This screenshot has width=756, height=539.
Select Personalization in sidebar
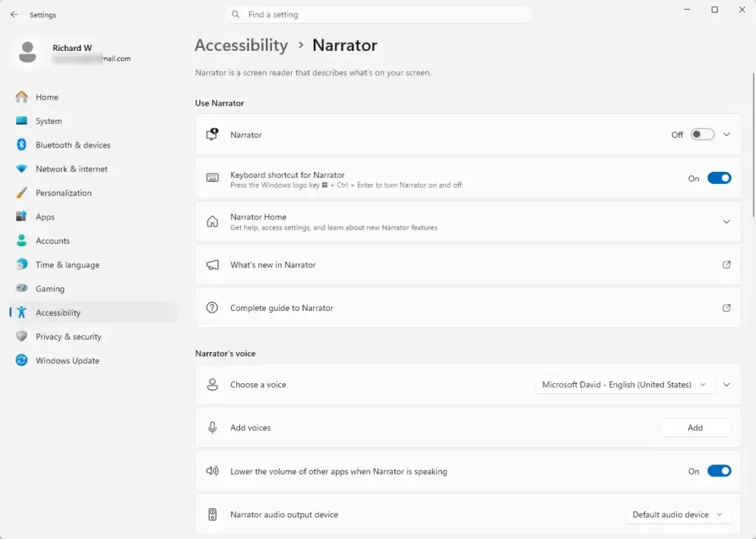(63, 193)
